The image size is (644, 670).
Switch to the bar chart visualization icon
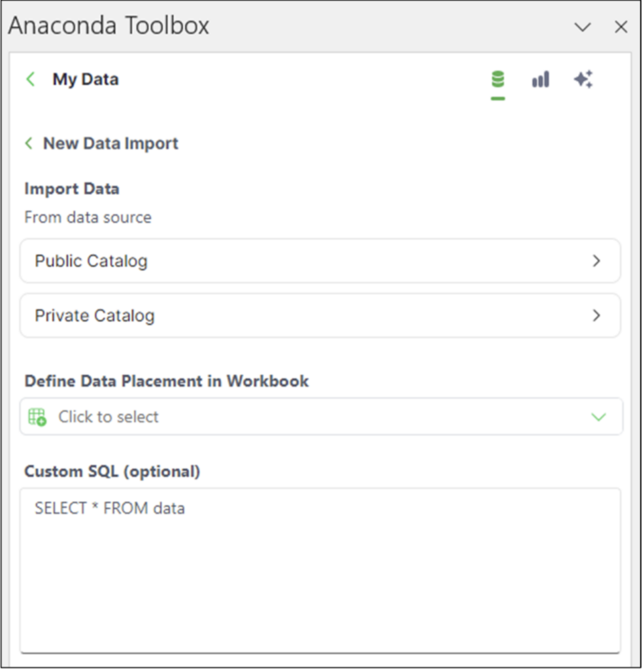coord(540,80)
